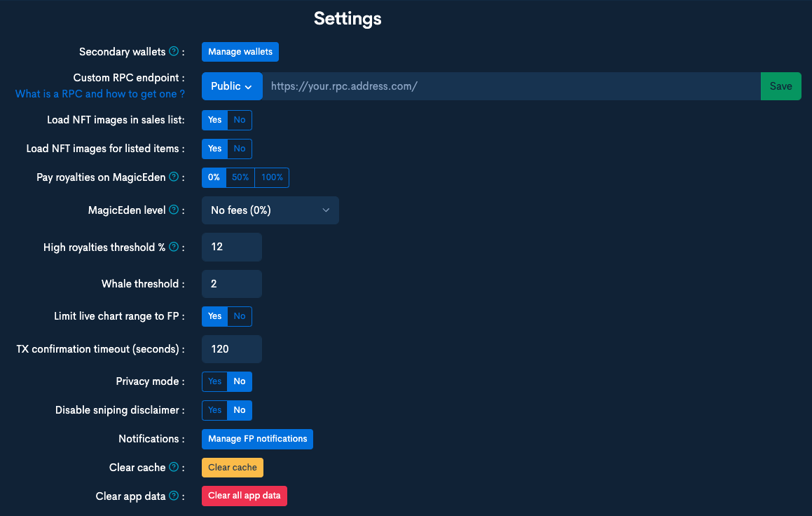Open the Public RPC endpoint dropdown

click(232, 86)
